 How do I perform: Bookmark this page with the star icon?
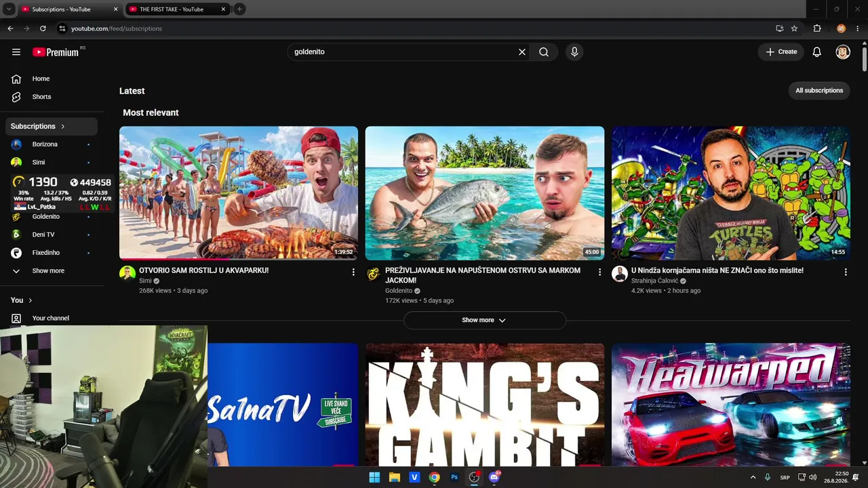pos(794,28)
